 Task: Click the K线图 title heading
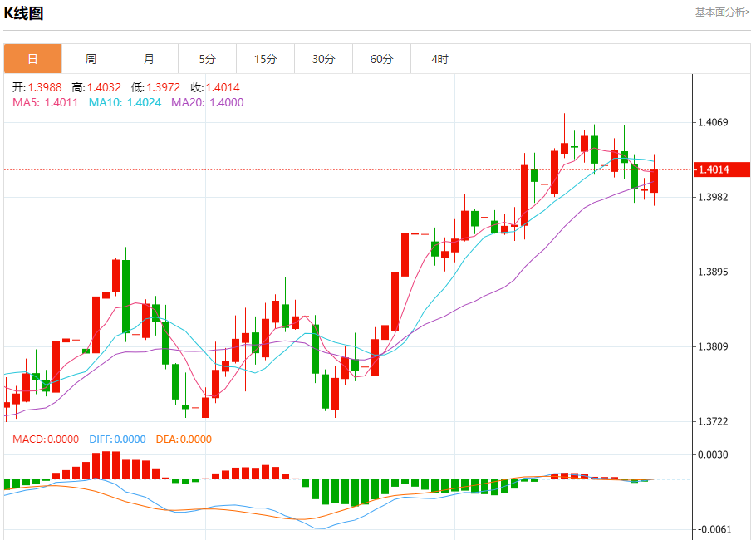click(x=24, y=13)
